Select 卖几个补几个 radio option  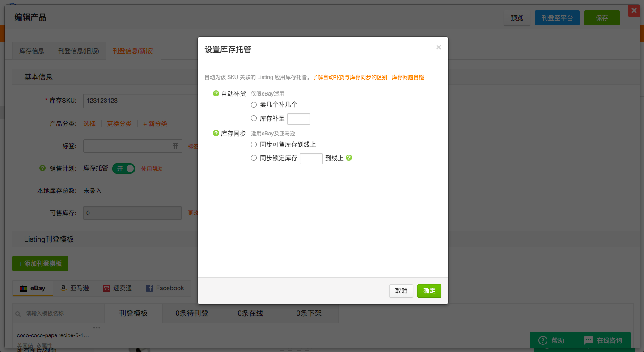tap(254, 105)
